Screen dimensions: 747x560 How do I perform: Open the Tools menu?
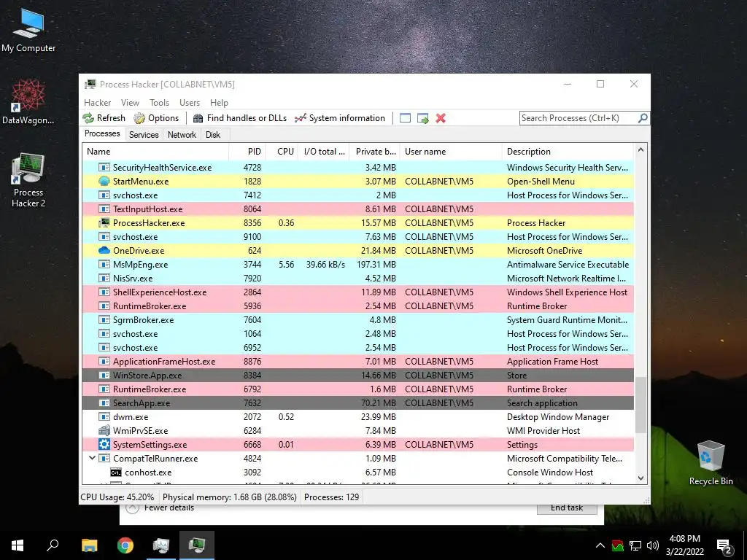pos(159,102)
